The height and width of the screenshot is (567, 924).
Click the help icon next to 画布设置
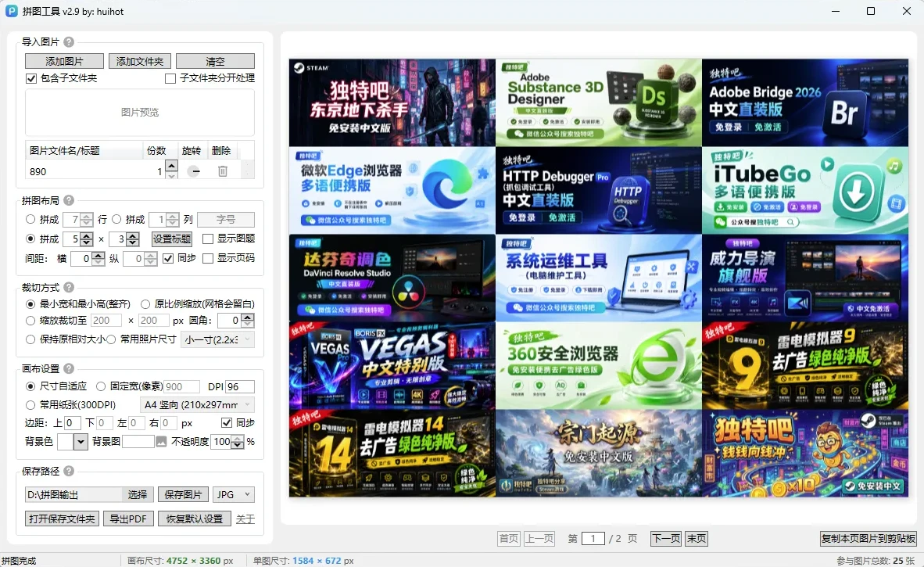tap(69, 369)
